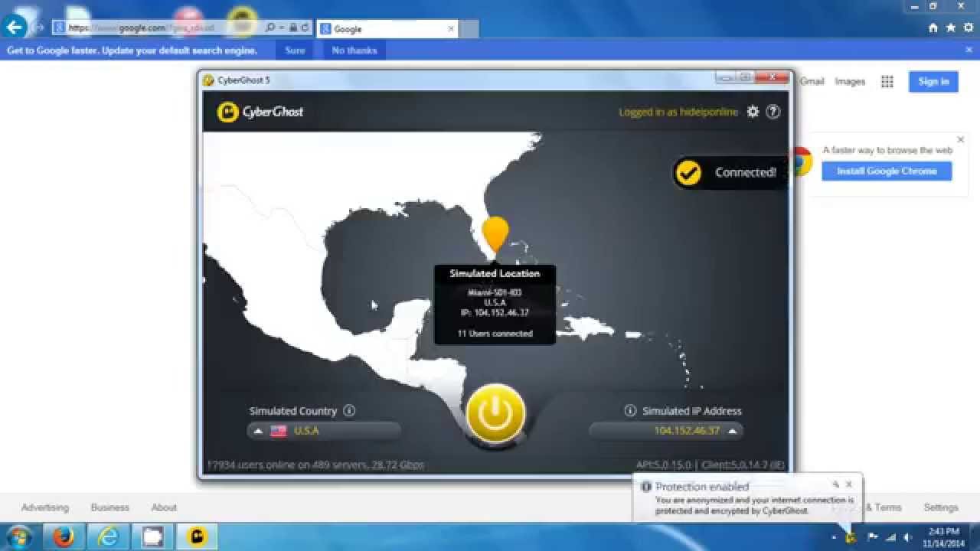
Task: Click 'Sure' on search engine prompt
Action: point(295,51)
